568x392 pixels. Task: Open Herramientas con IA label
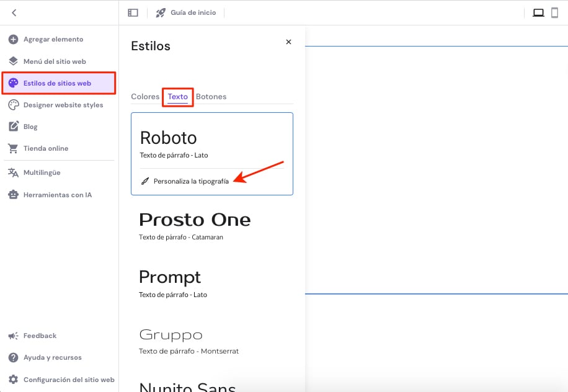tap(58, 195)
